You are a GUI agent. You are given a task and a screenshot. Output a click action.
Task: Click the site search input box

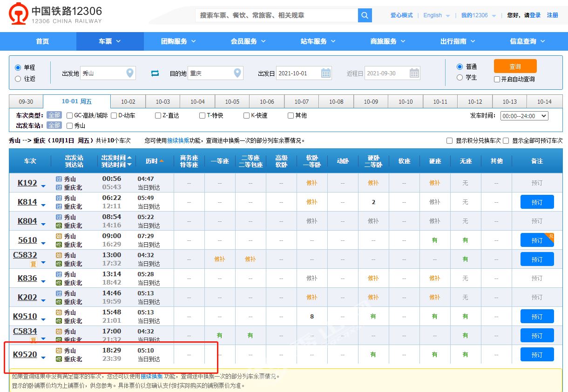(x=277, y=15)
